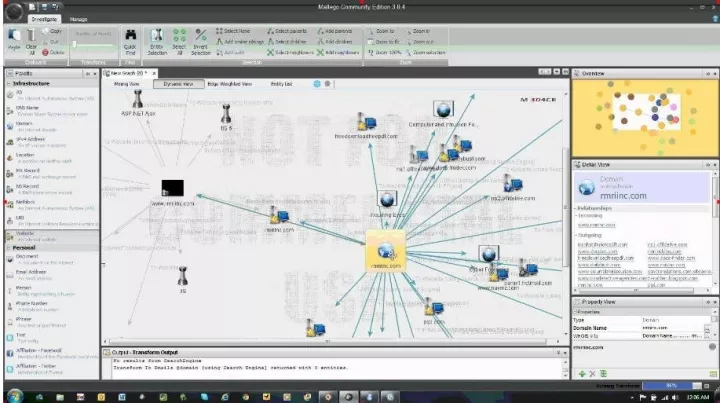Open Quick Find binoculars
The height and width of the screenshot is (403, 720).
[x=129, y=39]
